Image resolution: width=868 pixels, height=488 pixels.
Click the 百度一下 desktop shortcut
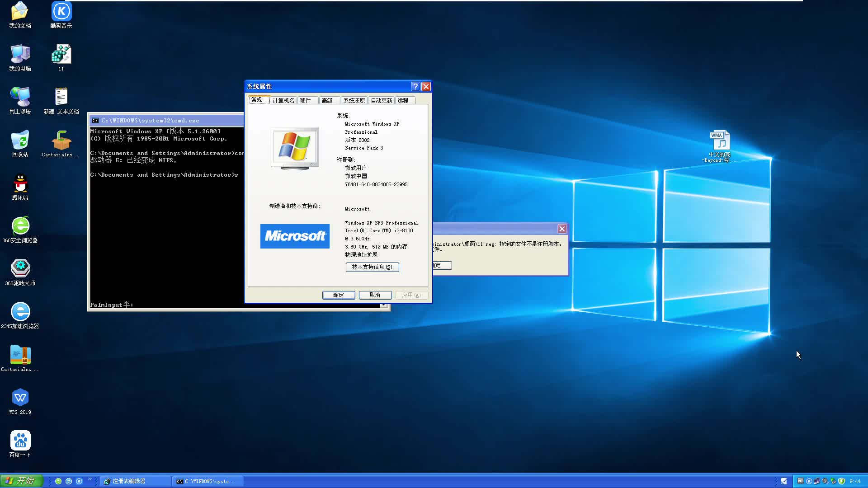coord(20,441)
